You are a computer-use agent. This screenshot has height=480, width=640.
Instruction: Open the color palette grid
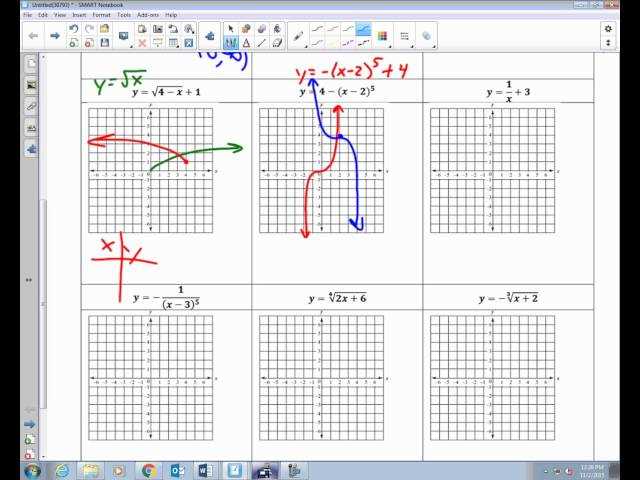click(382, 36)
